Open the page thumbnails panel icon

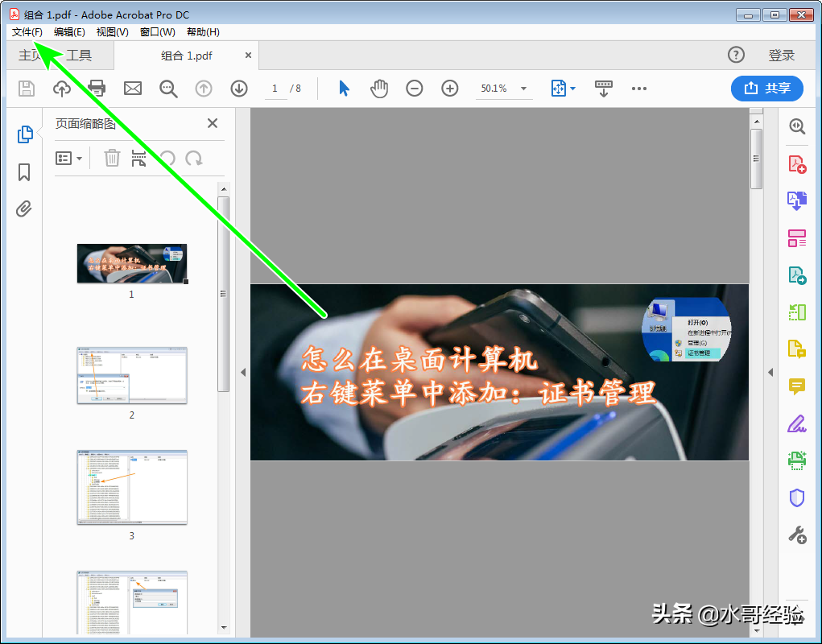[25, 134]
